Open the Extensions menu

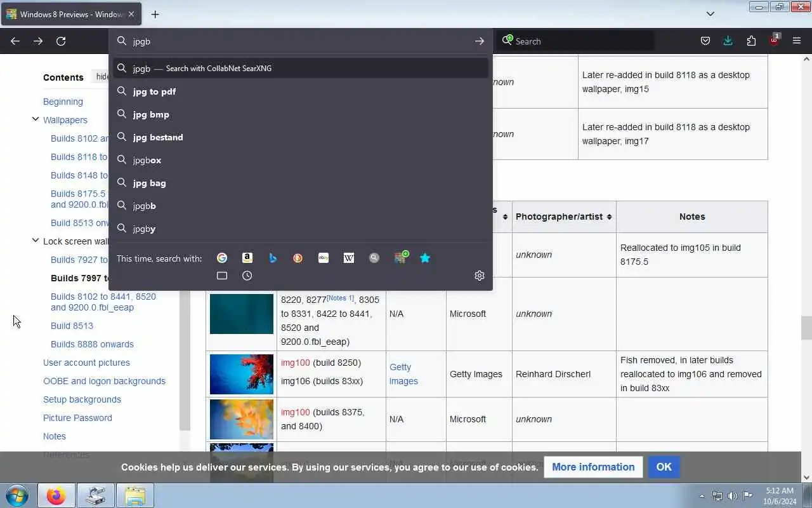click(x=751, y=41)
